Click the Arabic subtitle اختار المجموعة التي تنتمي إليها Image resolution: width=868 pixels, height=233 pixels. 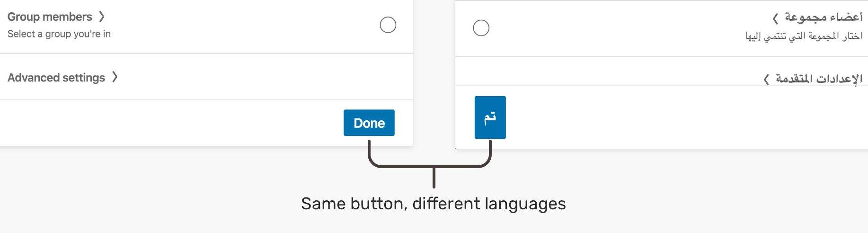(x=804, y=36)
